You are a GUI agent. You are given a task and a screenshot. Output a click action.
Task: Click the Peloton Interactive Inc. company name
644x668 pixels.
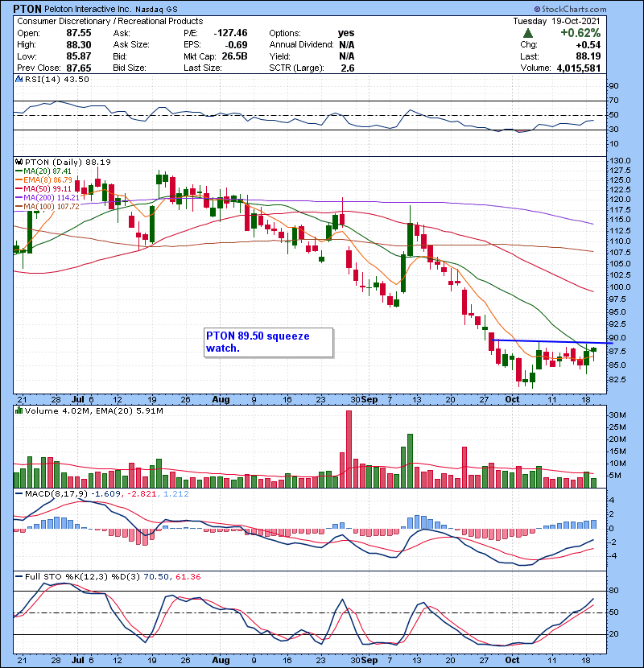pyautogui.click(x=89, y=9)
